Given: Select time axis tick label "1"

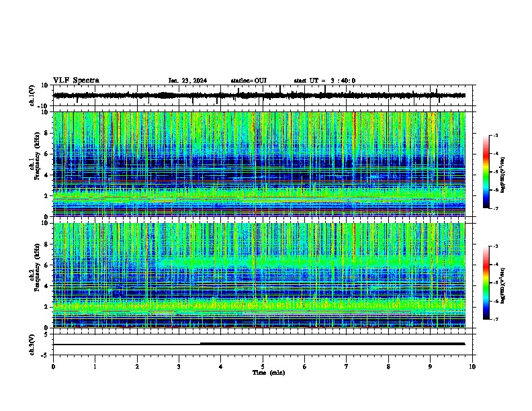Looking at the screenshot, I should click(95, 367).
